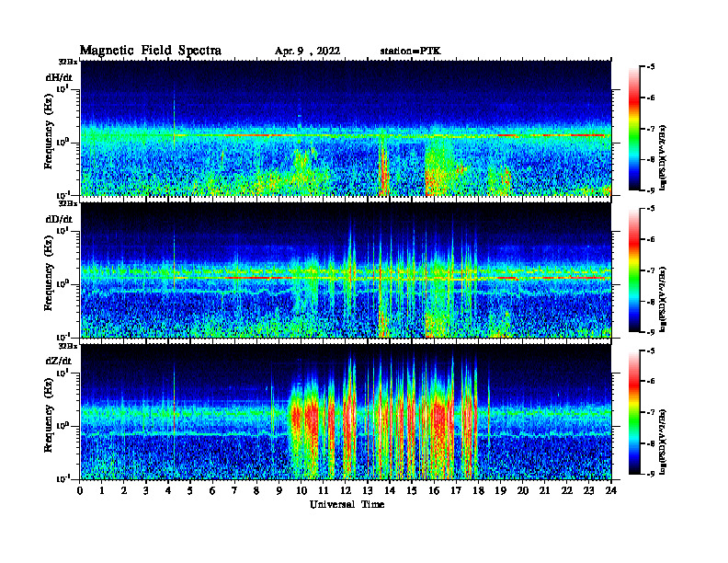This screenshot has width=728, height=563.
Task: Click the "dZ/dt" panel label
Action: 59,361
